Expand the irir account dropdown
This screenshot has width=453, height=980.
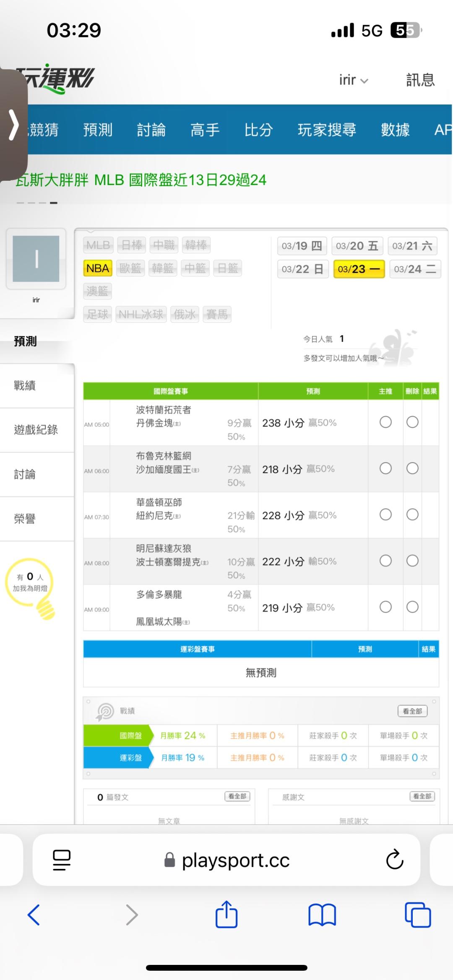click(x=353, y=80)
